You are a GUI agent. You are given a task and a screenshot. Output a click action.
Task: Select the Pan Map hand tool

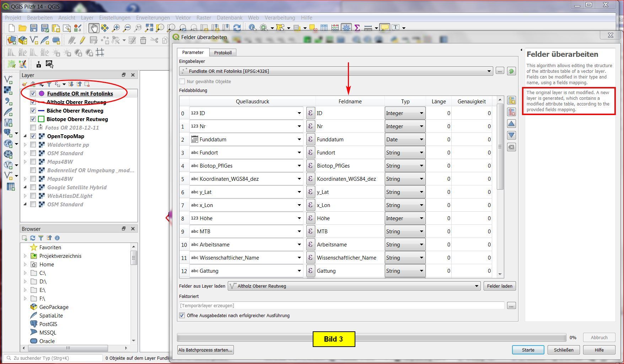(94, 28)
